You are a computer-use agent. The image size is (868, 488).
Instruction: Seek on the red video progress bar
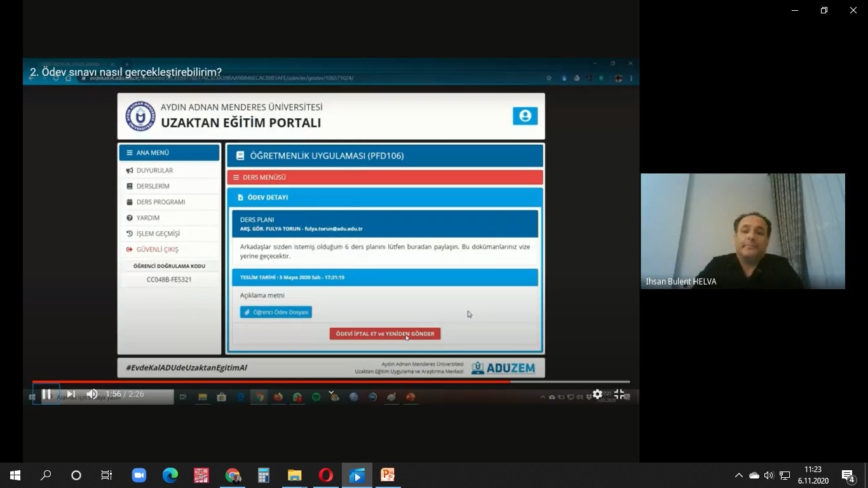pos(331,382)
